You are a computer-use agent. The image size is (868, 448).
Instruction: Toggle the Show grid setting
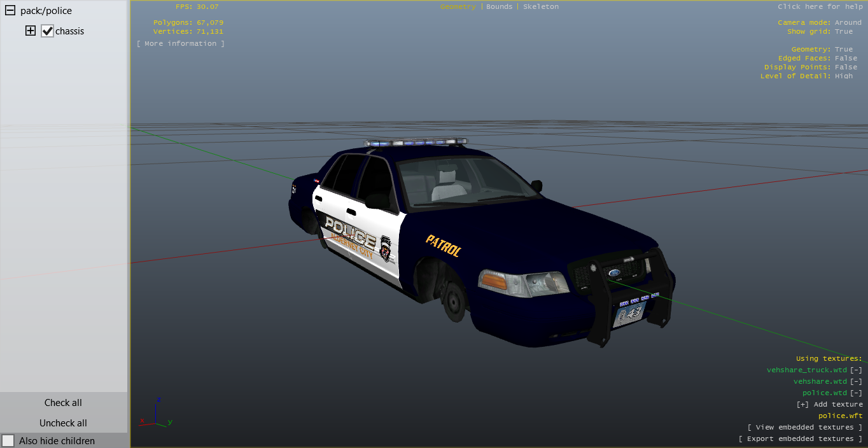tap(843, 31)
